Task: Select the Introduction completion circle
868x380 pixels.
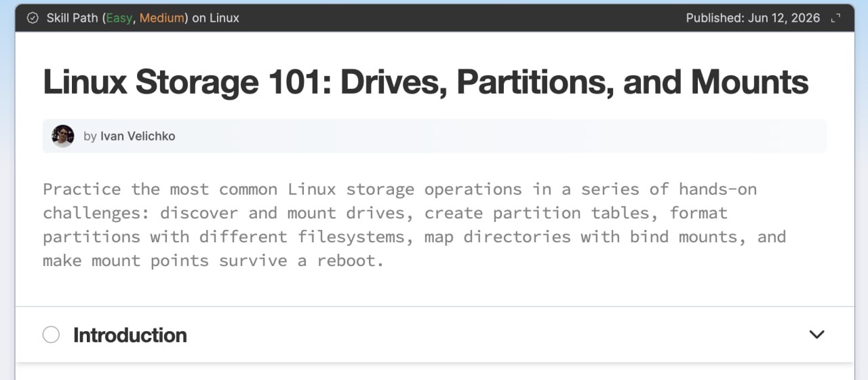Action: point(51,335)
